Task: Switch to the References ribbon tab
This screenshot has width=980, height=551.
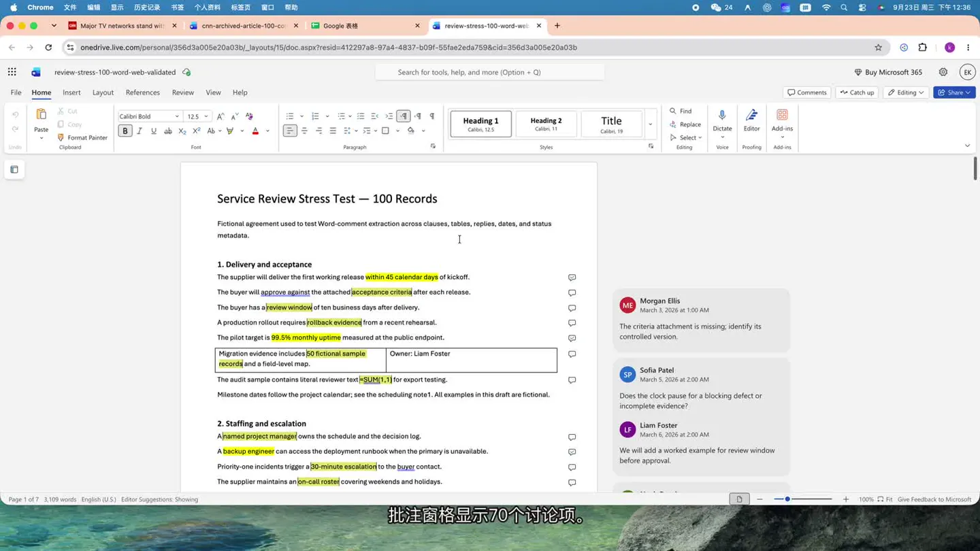Action: point(142,93)
